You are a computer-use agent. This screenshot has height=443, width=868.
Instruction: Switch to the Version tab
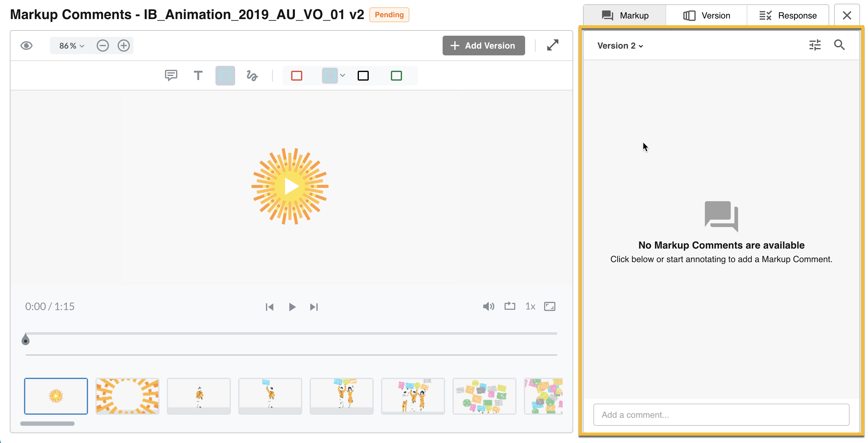(x=707, y=15)
